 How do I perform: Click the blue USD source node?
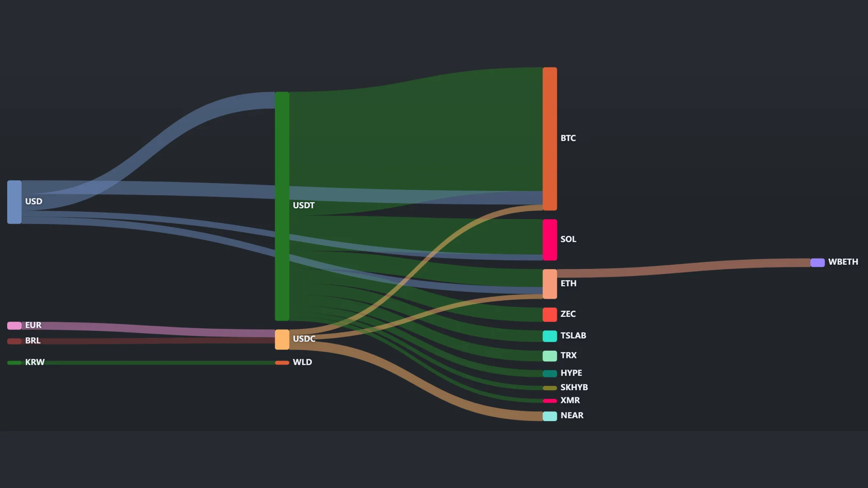click(x=14, y=202)
